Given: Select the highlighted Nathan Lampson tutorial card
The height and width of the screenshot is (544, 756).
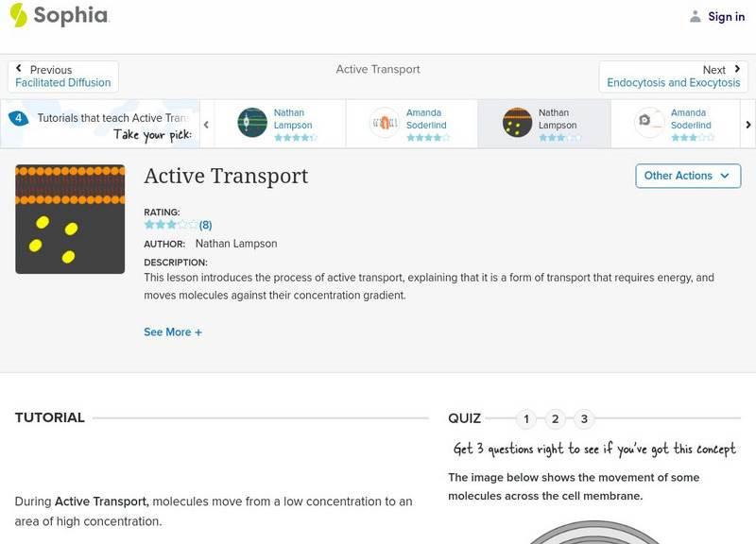Looking at the screenshot, I should click(x=543, y=124).
